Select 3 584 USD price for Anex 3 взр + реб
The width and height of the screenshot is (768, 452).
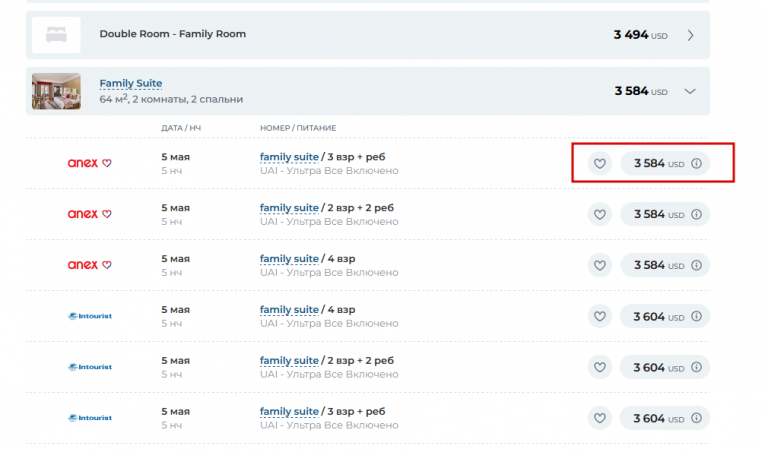point(665,164)
